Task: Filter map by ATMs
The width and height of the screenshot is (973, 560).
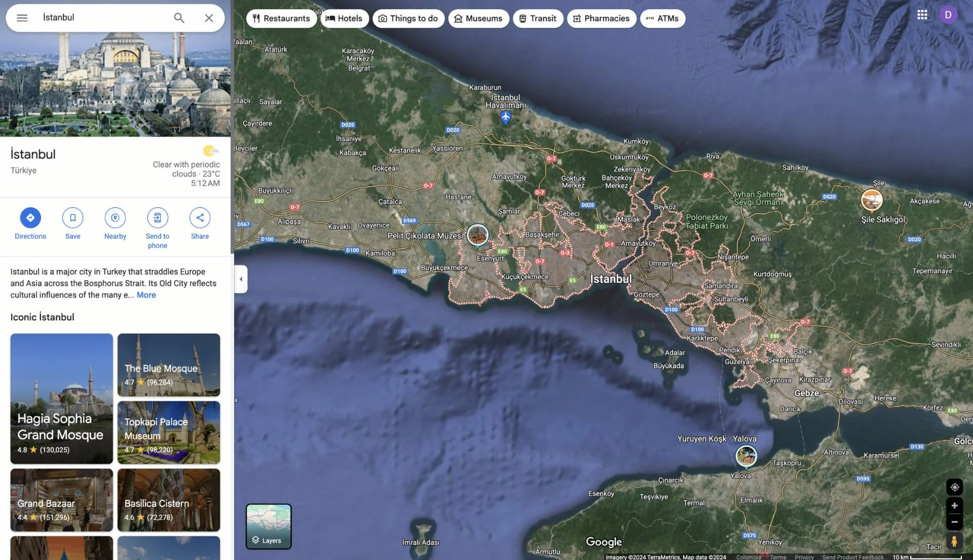Action: click(x=662, y=18)
